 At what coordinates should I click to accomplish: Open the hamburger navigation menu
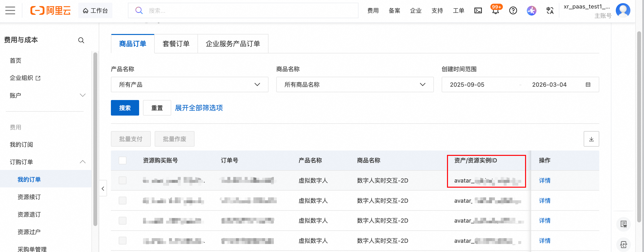[x=10, y=10]
